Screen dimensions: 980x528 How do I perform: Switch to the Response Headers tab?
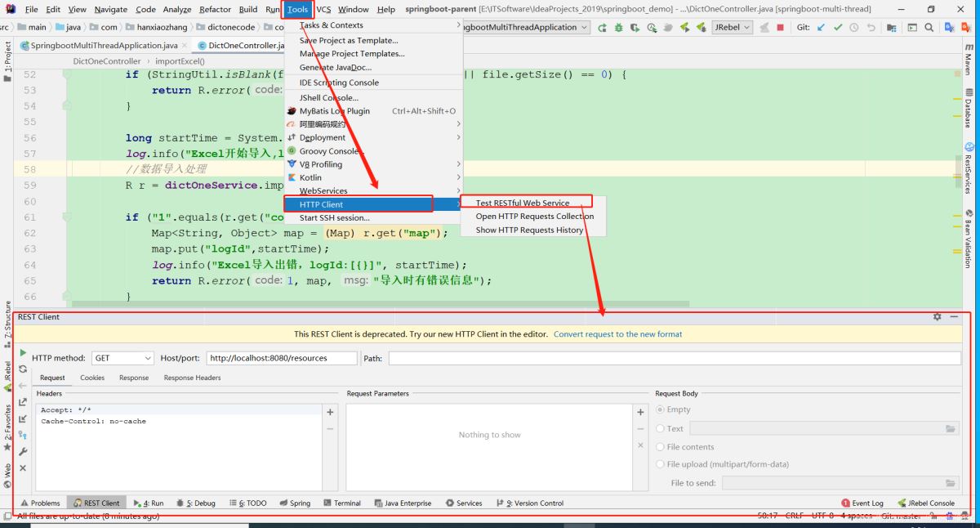[x=192, y=378]
